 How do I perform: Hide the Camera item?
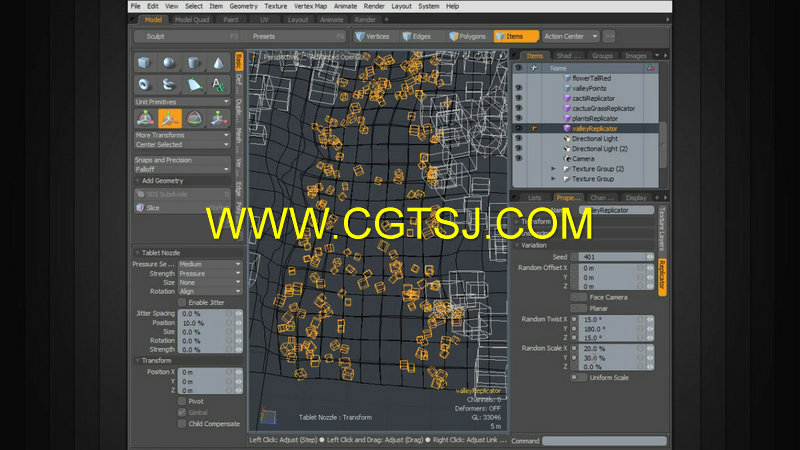[x=519, y=159]
